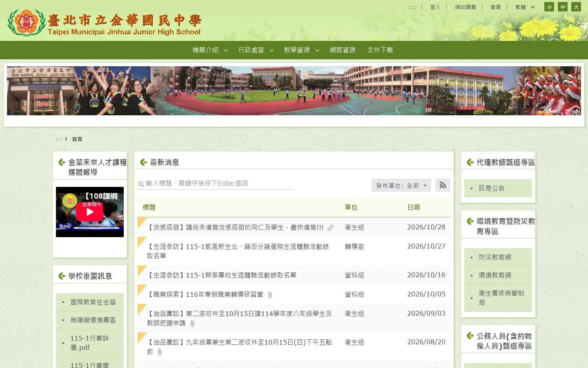Set font size to large (大)
The height and width of the screenshot is (368, 588).
click(x=576, y=7)
